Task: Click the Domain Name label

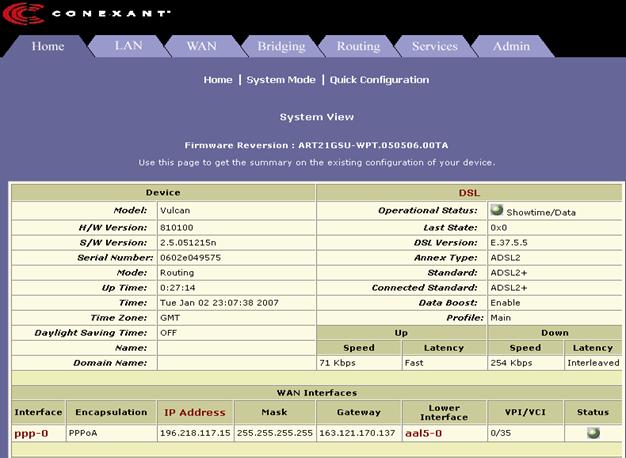Action: click(110, 363)
